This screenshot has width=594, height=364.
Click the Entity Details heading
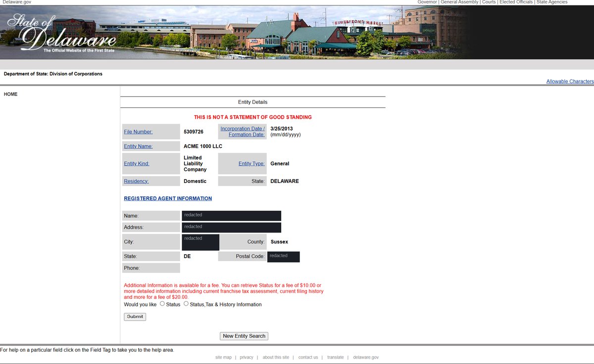pos(252,102)
